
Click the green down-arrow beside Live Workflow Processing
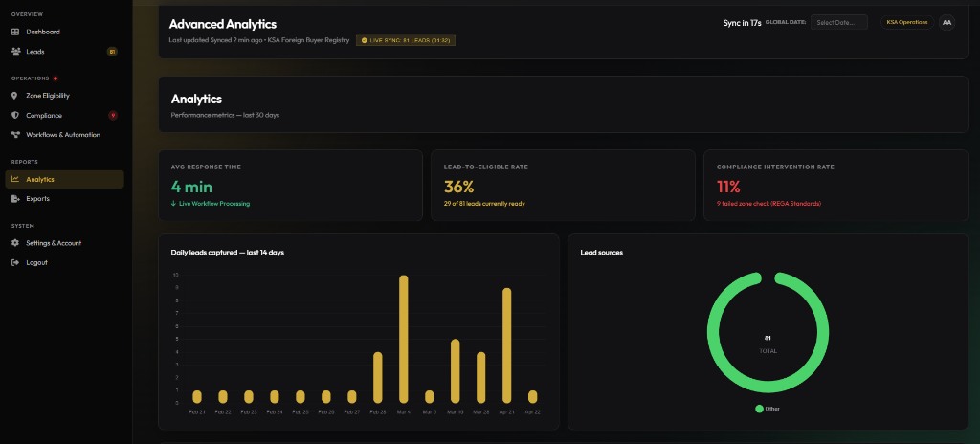pyautogui.click(x=173, y=203)
